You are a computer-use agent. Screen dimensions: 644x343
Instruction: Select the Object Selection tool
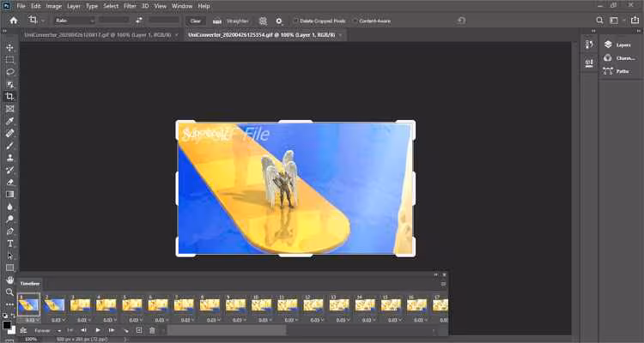9,85
